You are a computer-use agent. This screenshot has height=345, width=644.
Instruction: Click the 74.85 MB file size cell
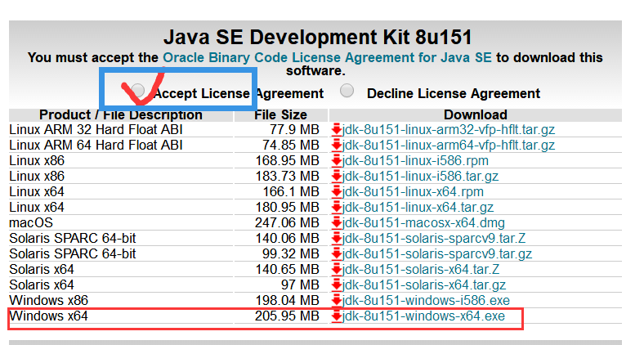(x=291, y=146)
